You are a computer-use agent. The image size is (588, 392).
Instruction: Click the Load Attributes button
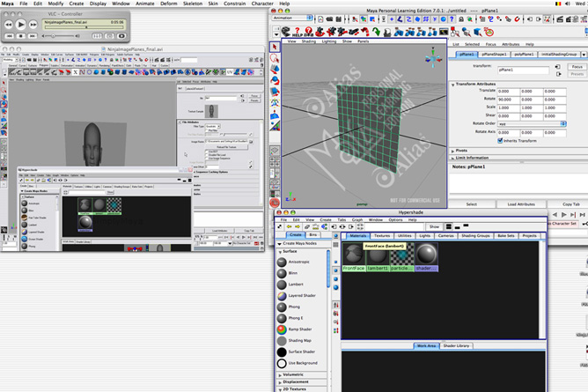tap(521, 204)
